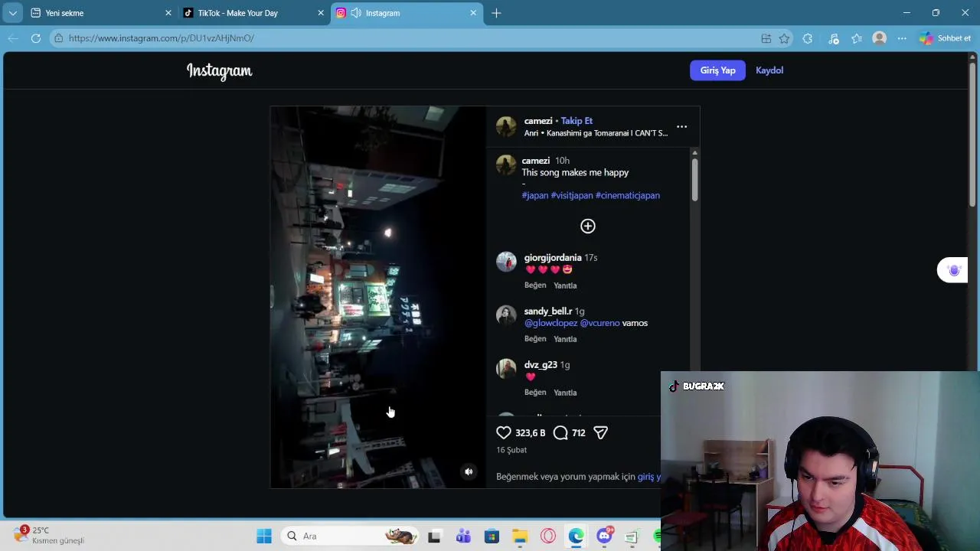Open a new browser tab

496,13
